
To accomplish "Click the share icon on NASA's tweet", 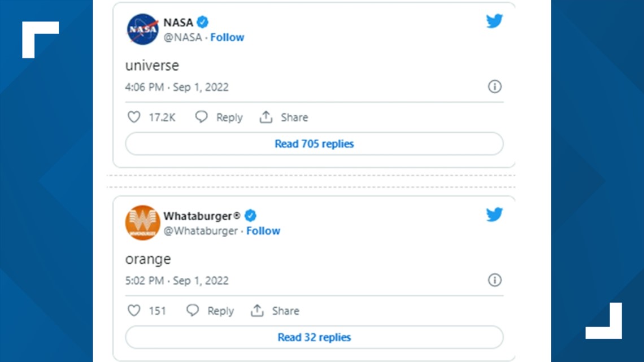I will [266, 117].
